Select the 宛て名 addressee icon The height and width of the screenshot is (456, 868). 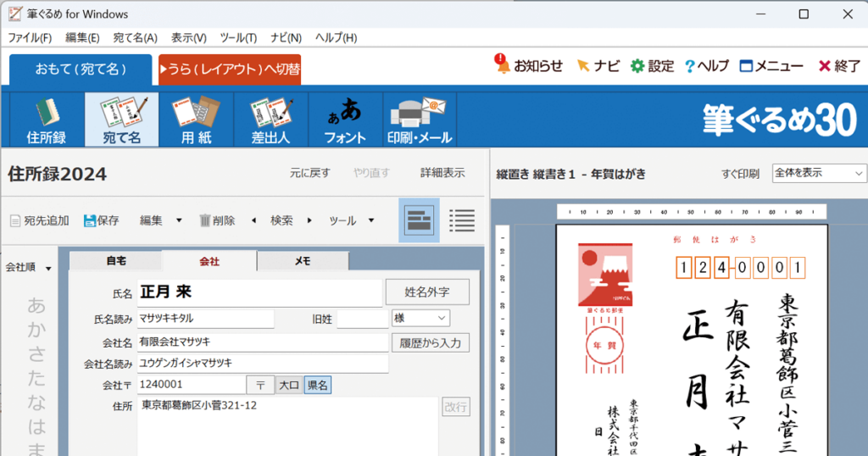pyautogui.click(x=121, y=120)
